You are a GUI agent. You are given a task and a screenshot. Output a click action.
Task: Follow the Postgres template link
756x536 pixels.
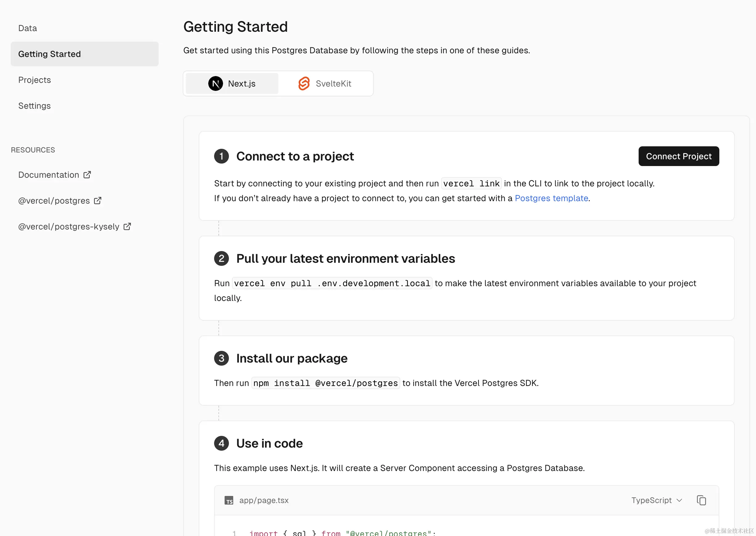tap(551, 198)
